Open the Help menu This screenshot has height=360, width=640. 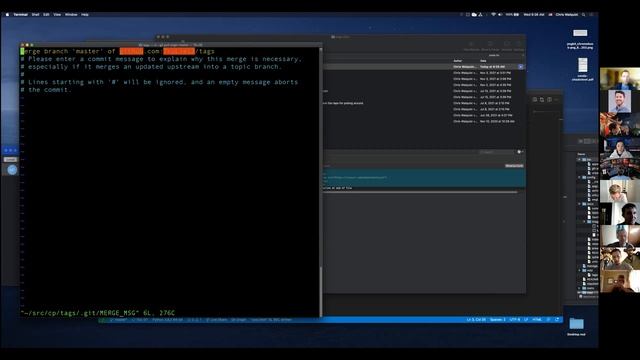click(85, 14)
